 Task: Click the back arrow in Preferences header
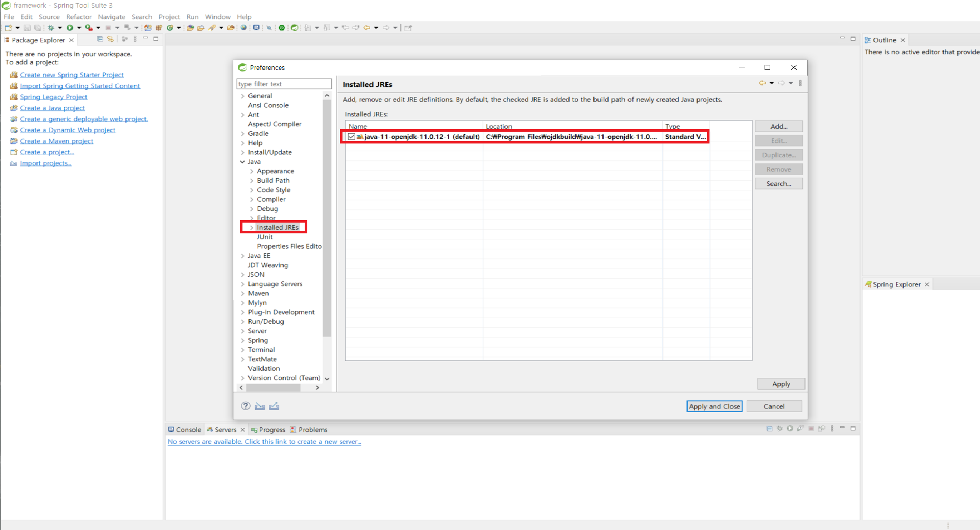[762, 83]
